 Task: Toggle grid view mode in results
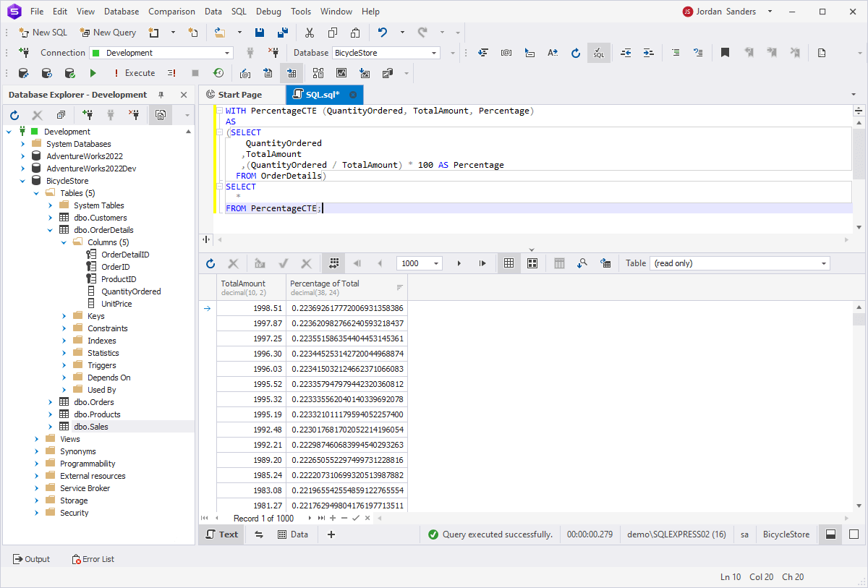[x=509, y=263]
